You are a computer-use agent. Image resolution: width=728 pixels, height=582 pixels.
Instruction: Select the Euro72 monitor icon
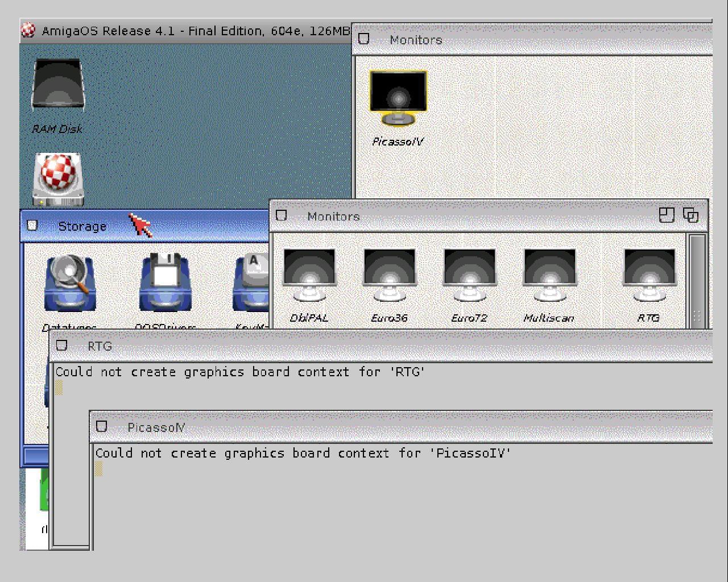469,285
